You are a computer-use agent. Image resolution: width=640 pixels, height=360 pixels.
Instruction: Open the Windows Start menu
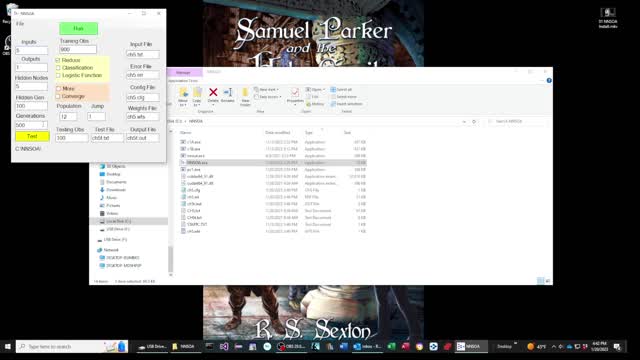point(7,347)
